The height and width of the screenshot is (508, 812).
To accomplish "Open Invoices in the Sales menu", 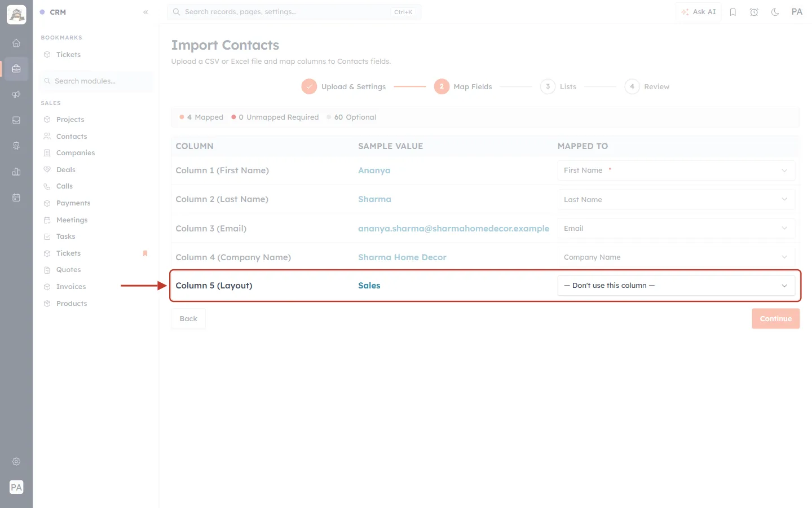I will (x=71, y=287).
